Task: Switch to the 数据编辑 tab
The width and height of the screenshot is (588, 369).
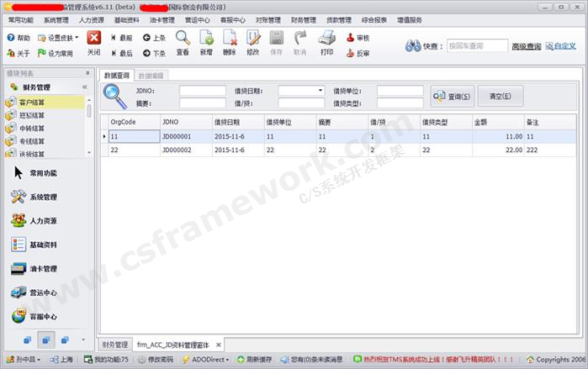Action: (x=151, y=75)
